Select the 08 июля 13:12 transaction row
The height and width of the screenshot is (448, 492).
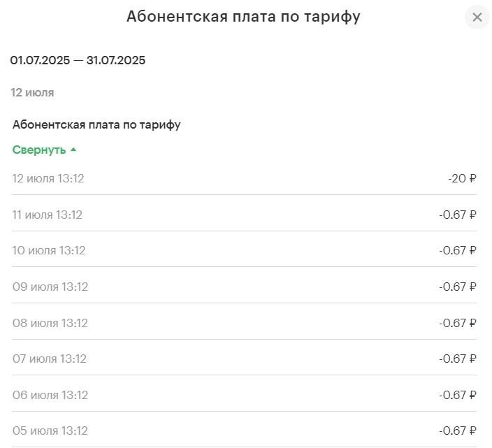click(x=50, y=323)
